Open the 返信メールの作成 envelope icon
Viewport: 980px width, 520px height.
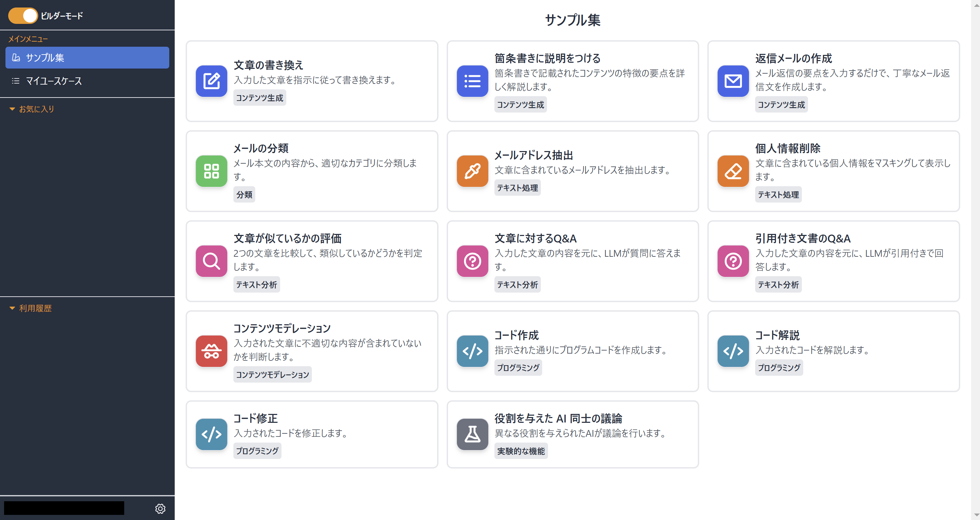tap(733, 81)
